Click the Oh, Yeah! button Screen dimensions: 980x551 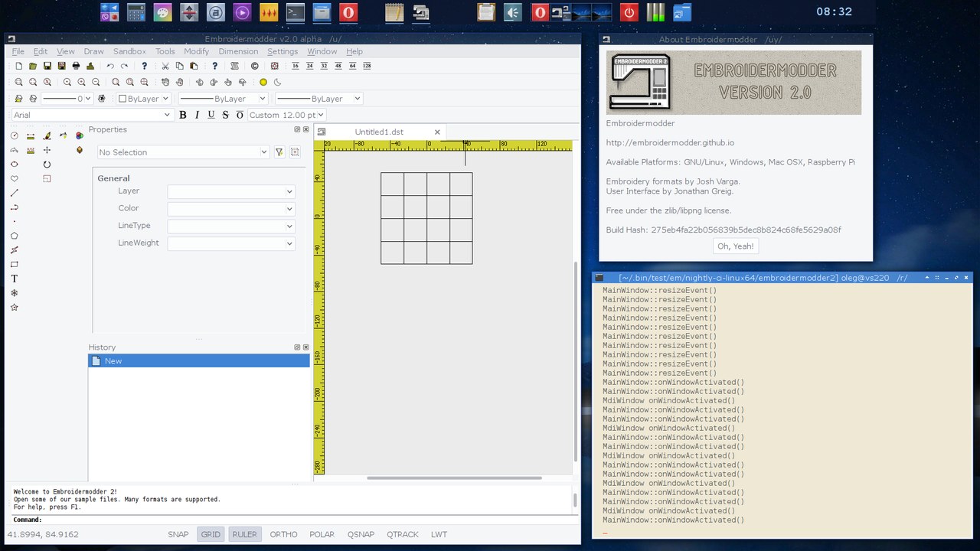[x=735, y=246]
